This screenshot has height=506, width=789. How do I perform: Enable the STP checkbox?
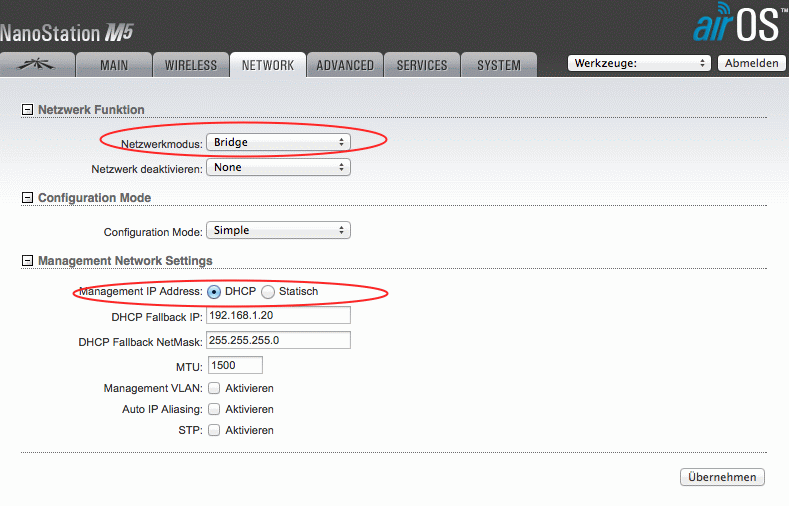click(214, 431)
